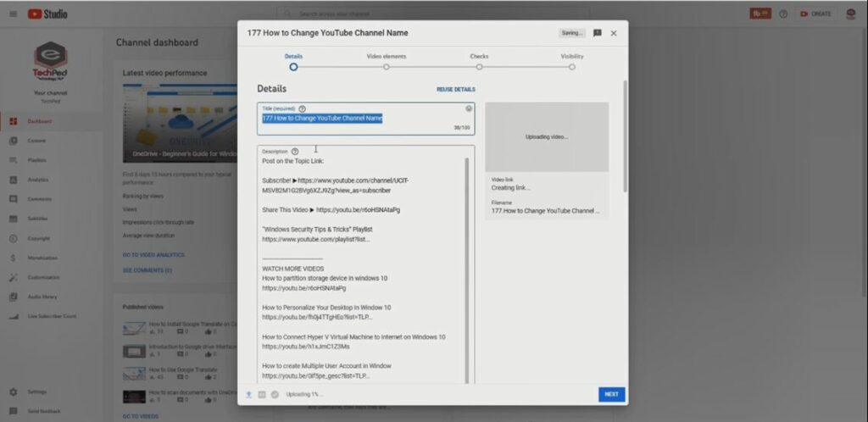868x422 pixels.
Task: Close the video upload dialog
Action: (614, 33)
